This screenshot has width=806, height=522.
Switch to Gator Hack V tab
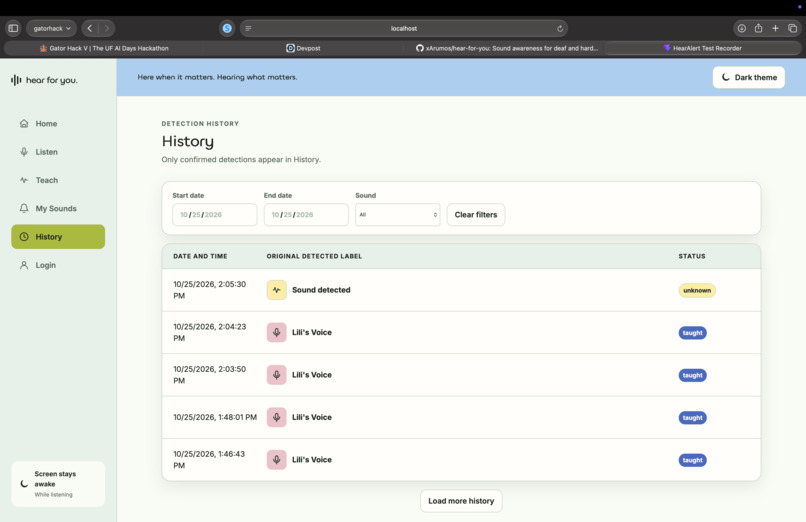(104, 48)
